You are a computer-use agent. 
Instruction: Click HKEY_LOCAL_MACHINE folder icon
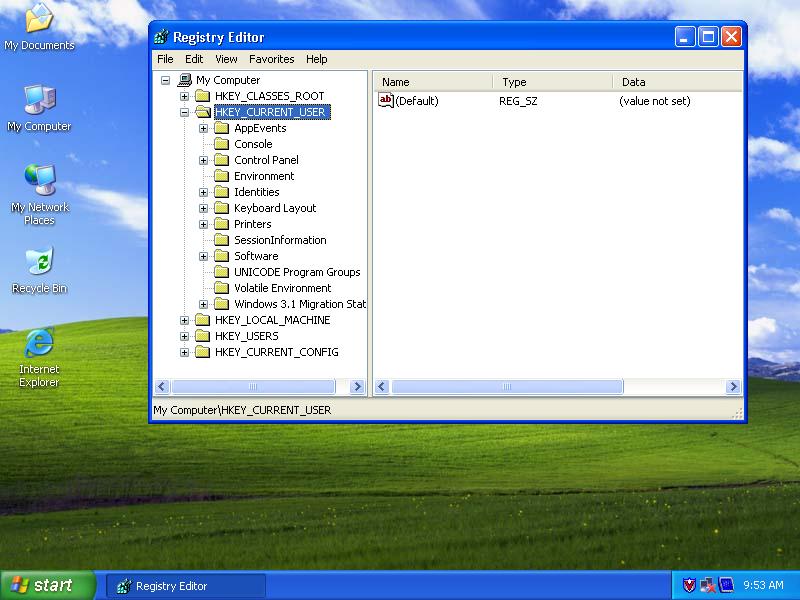pos(203,320)
